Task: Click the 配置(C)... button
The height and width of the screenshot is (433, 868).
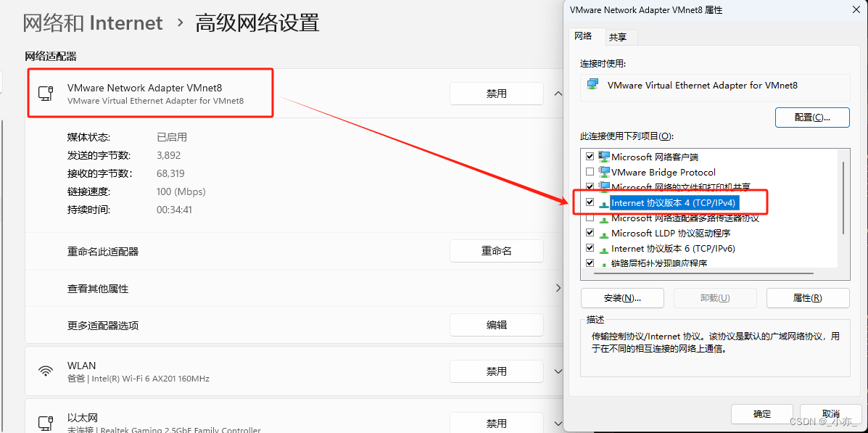Action: pyautogui.click(x=813, y=117)
